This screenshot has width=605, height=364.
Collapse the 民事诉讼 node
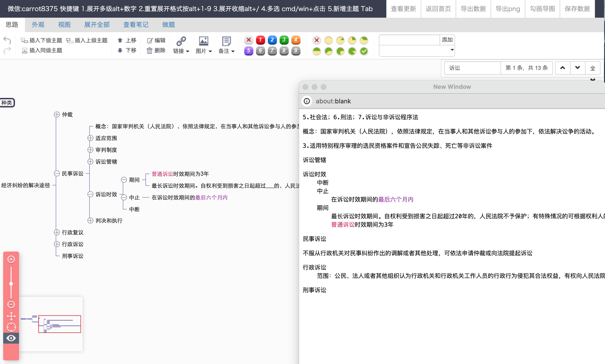tap(57, 173)
